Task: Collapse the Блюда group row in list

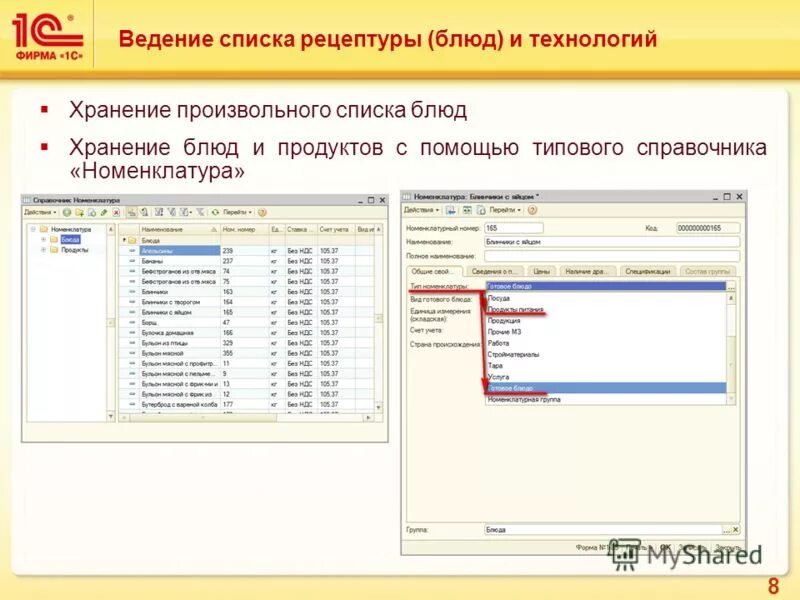Action: pyautogui.click(x=124, y=240)
